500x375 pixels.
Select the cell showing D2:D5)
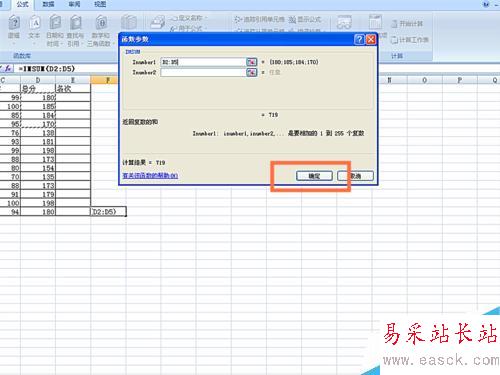(108, 212)
